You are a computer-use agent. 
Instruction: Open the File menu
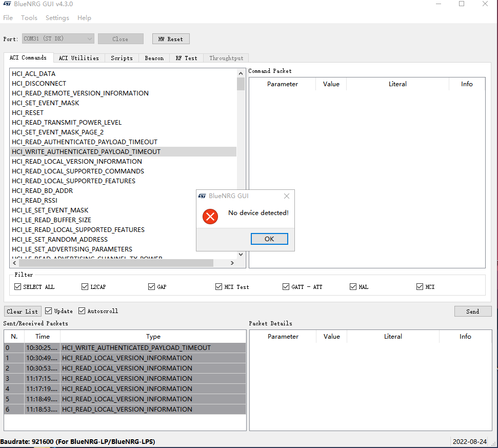pyautogui.click(x=8, y=18)
